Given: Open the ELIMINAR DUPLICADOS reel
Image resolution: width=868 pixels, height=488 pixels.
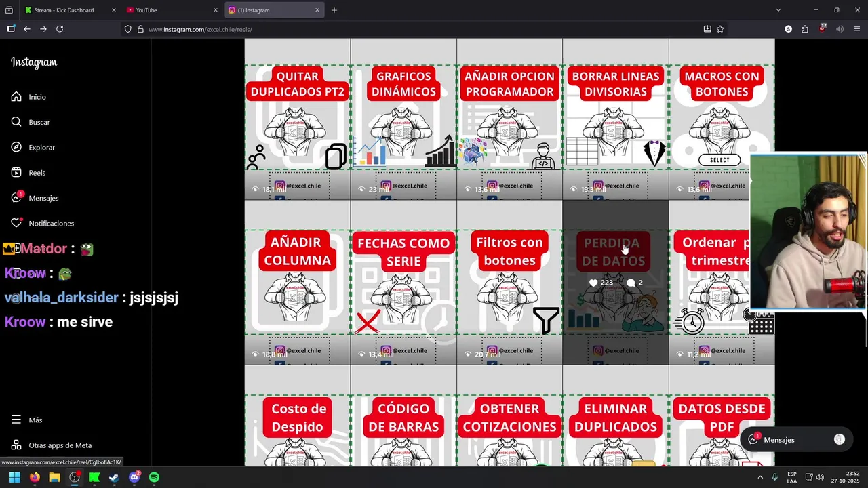Looking at the screenshot, I should 616,417.
